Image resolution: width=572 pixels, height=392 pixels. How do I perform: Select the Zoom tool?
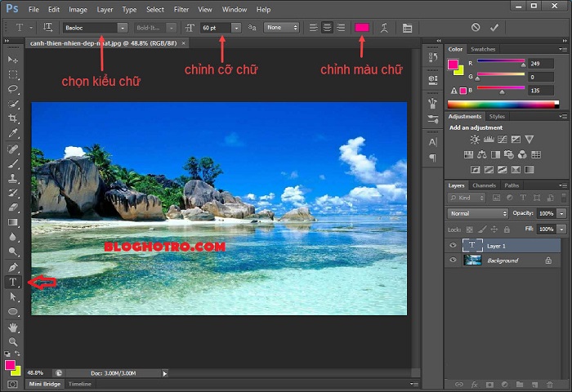13,341
